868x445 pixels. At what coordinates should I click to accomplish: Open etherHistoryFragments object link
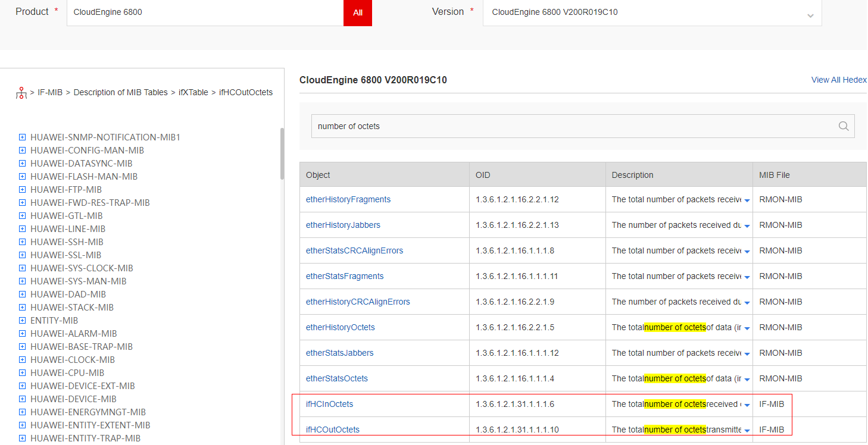click(348, 199)
